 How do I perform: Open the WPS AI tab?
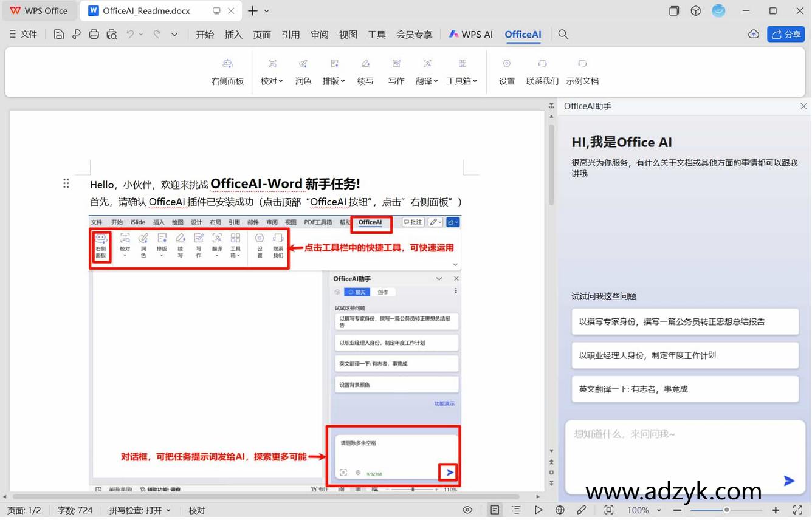point(471,35)
